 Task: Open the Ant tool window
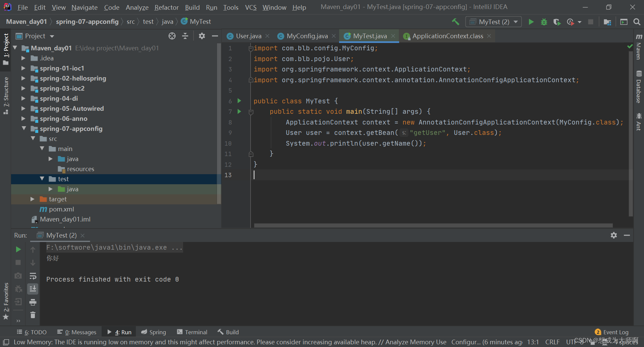[639, 122]
